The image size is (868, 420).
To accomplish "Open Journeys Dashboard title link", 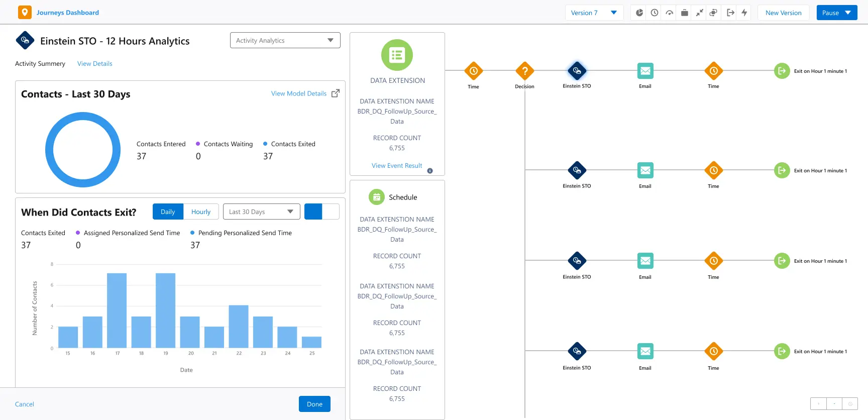I will coord(68,13).
